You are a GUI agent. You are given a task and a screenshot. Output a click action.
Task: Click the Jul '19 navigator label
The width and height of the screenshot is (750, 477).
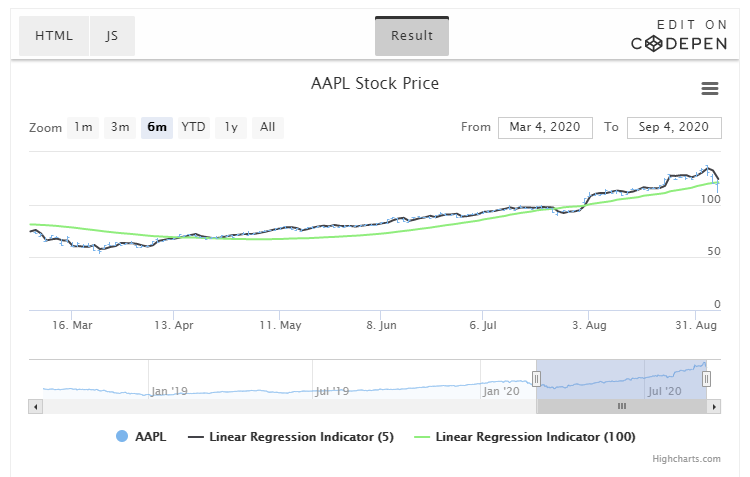(x=332, y=391)
